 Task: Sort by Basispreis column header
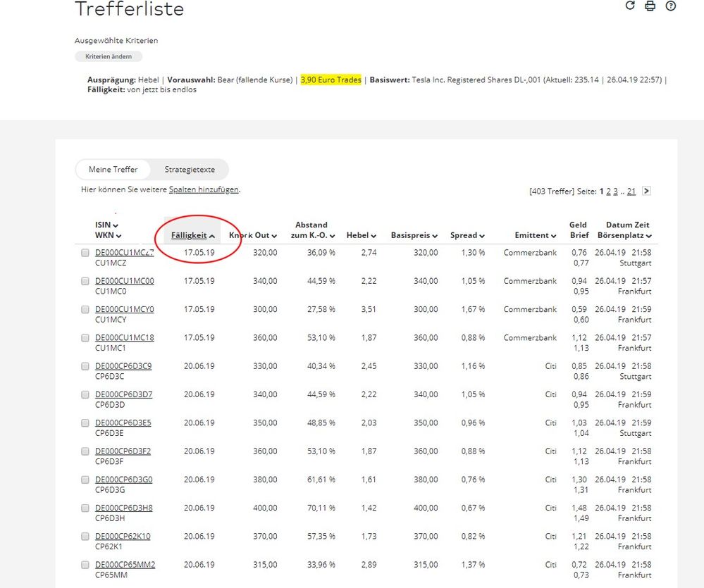click(x=414, y=235)
